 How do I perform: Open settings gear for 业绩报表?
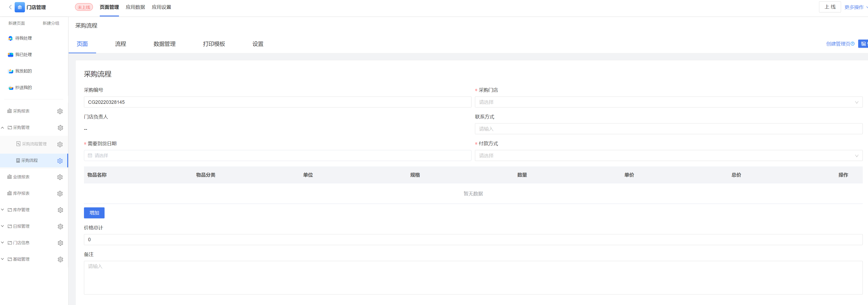point(60,177)
